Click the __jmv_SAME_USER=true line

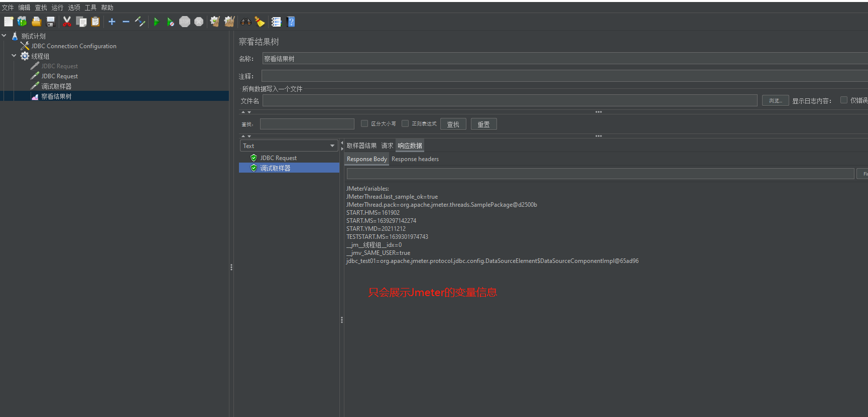(x=378, y=253)
